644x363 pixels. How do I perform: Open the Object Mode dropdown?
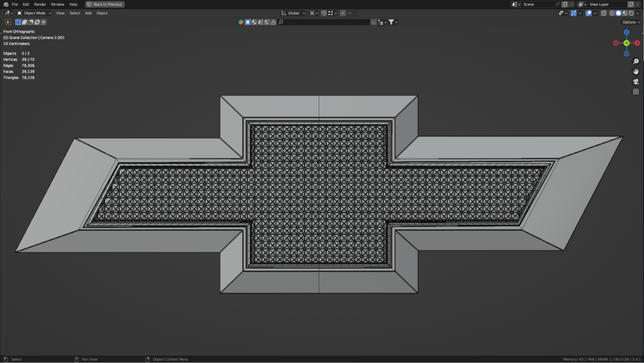pos(34,13)
